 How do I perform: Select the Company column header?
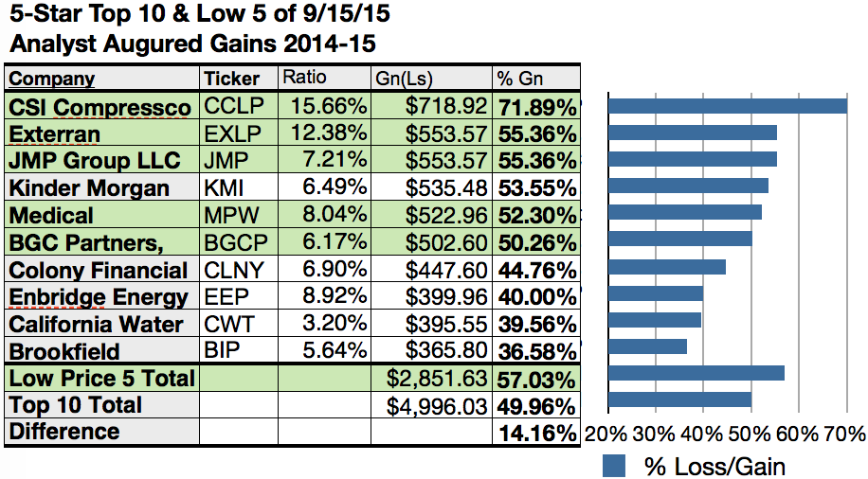click(52, 79)
